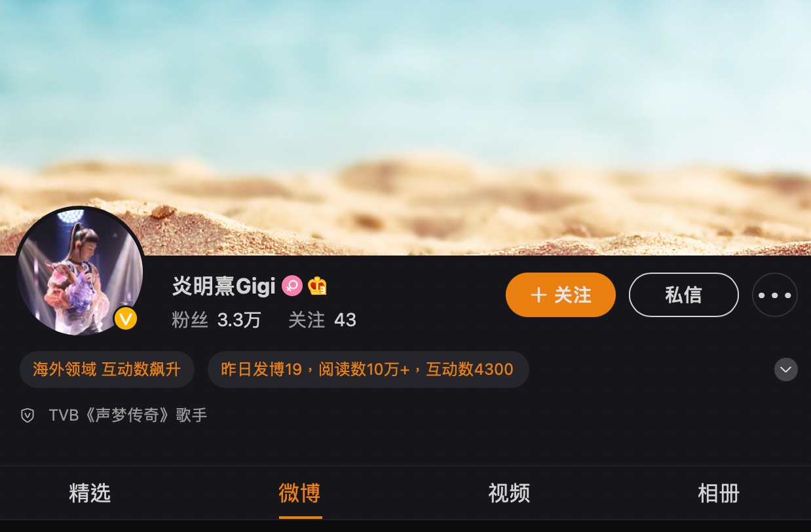Select the 微博 tab
Screen dimensions: 811x532
pos(299,493)
